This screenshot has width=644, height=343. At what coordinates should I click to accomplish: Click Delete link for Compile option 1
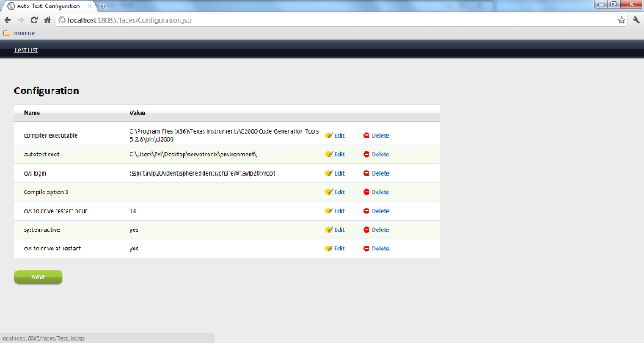tap(380, 192)
